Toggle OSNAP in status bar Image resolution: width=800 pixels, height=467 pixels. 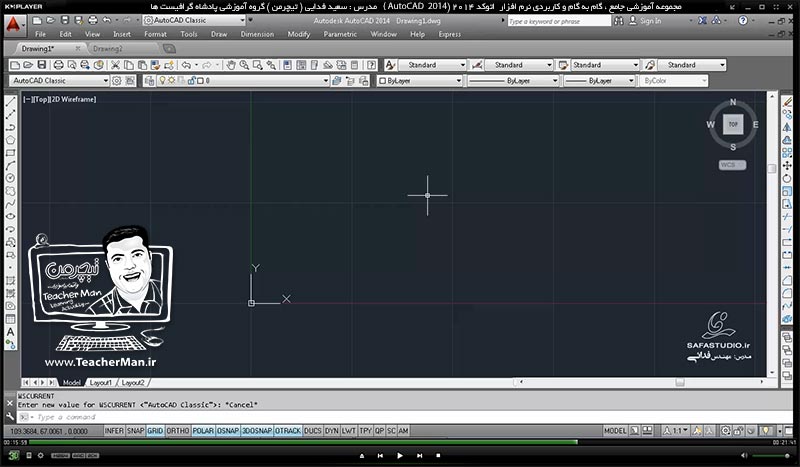coord(228,431)
